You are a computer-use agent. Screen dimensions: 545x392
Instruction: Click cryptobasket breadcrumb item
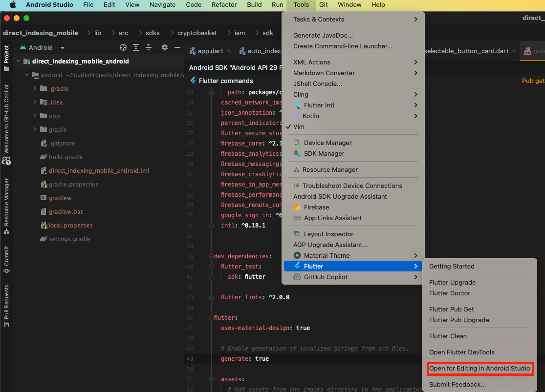pyautogui.click(x=197, y=33)
